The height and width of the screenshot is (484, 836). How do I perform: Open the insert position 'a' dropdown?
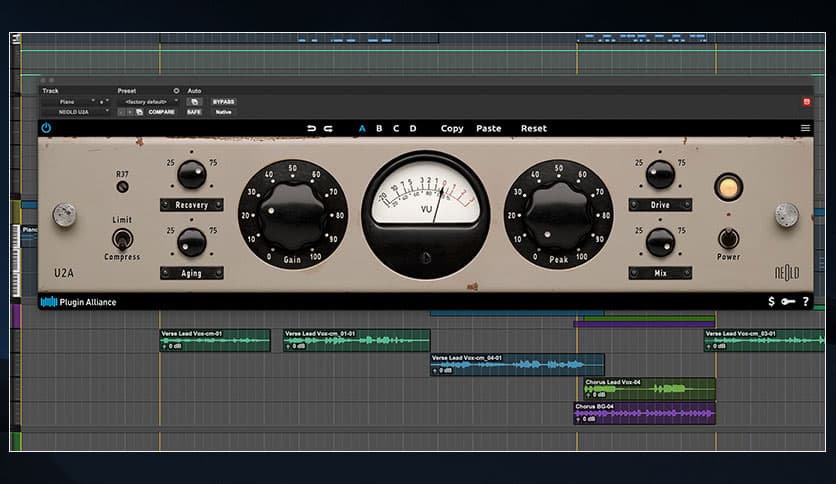(103, 101)
